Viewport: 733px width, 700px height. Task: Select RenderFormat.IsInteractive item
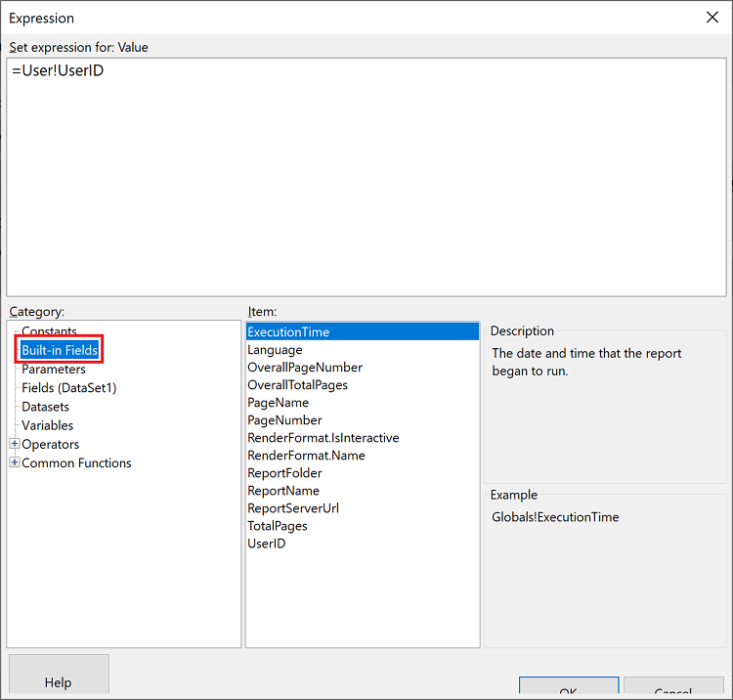tap(363, 438)
